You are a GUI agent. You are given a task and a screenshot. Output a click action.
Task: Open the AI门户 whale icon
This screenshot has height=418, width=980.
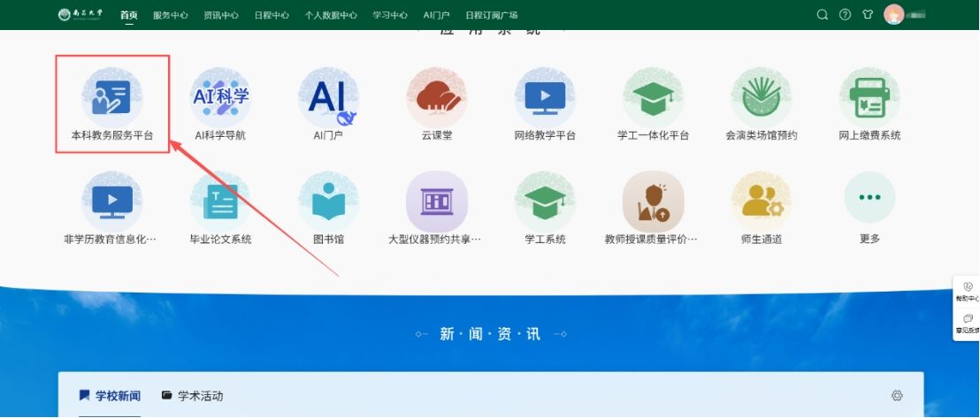coord(328,97)
